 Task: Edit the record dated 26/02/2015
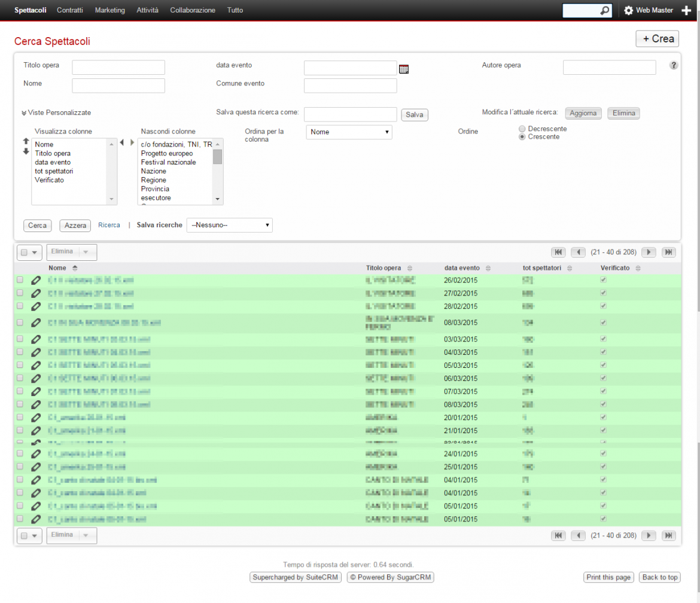tap(36, 281)
